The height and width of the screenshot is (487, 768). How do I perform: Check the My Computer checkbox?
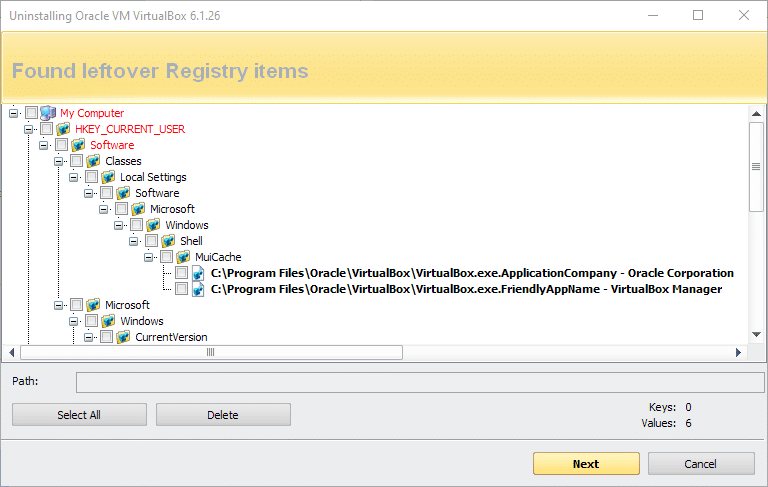click(31, 113)
